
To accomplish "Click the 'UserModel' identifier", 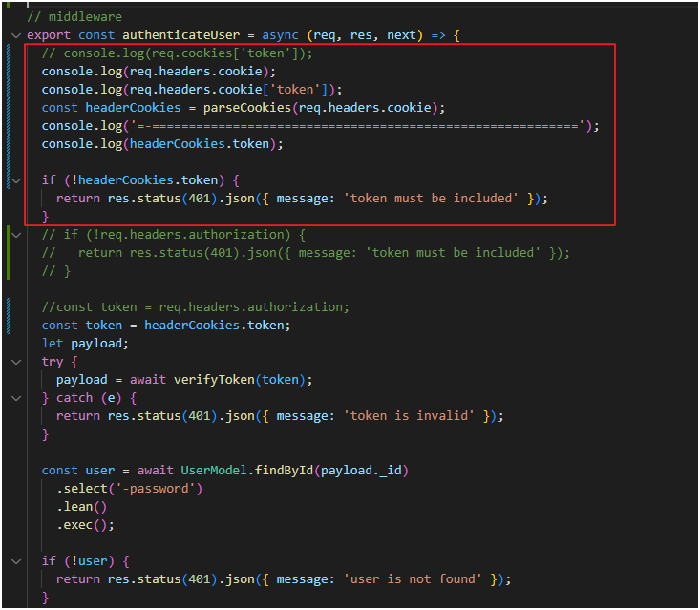I will click(x=214, y=471).
